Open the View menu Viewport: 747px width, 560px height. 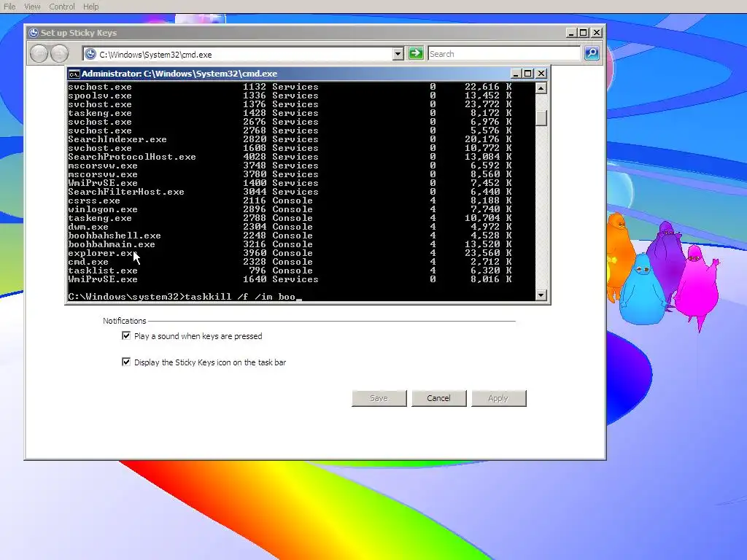pyautogui.click(x=32, y=7)
